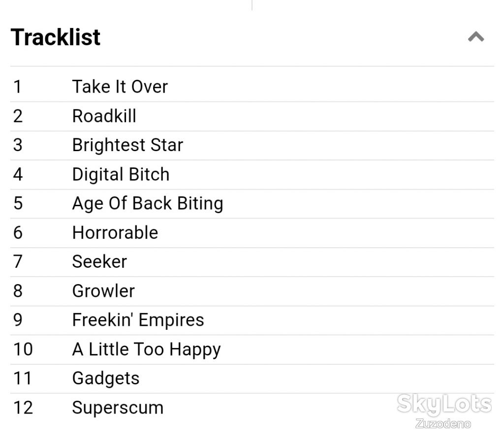Click the SkyLots watermark logo
504x445 pixels.
point(444,405)
